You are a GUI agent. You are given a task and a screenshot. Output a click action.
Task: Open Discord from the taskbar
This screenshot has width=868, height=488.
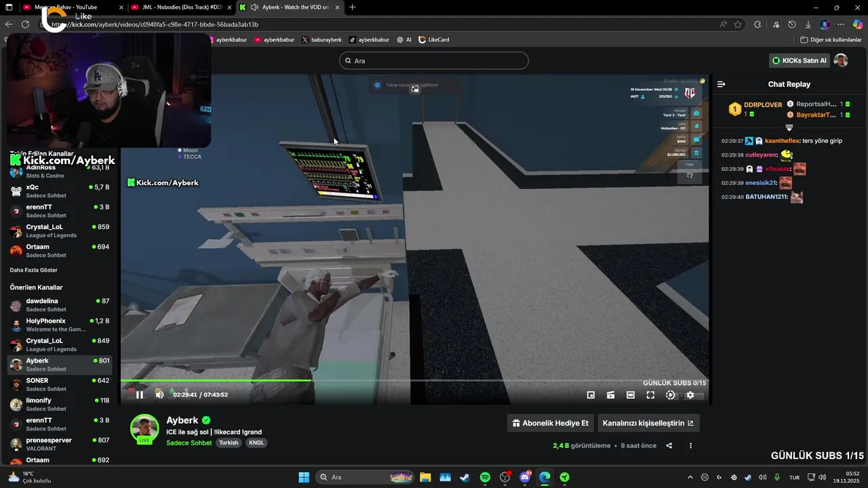(525, 477)
